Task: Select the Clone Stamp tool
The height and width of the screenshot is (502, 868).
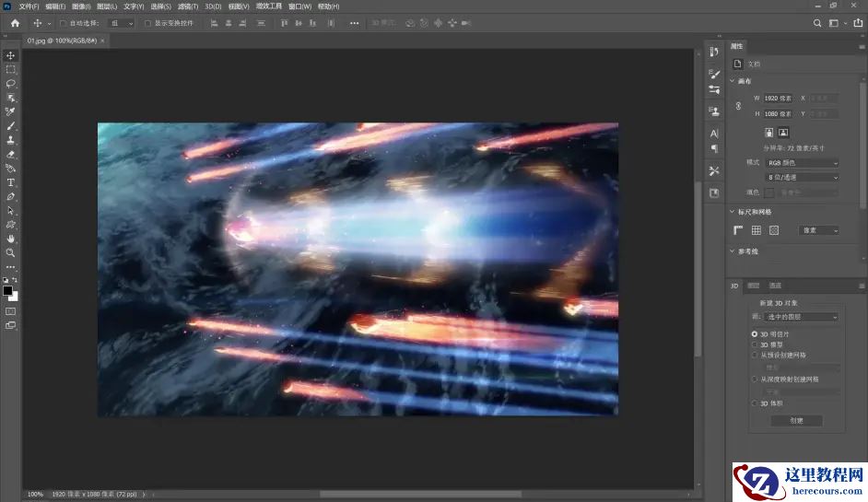Action: (11, 140)
